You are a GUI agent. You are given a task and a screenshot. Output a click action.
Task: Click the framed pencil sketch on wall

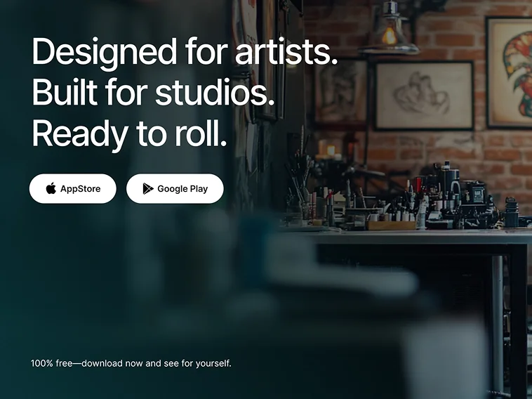(x=424, y=96)
